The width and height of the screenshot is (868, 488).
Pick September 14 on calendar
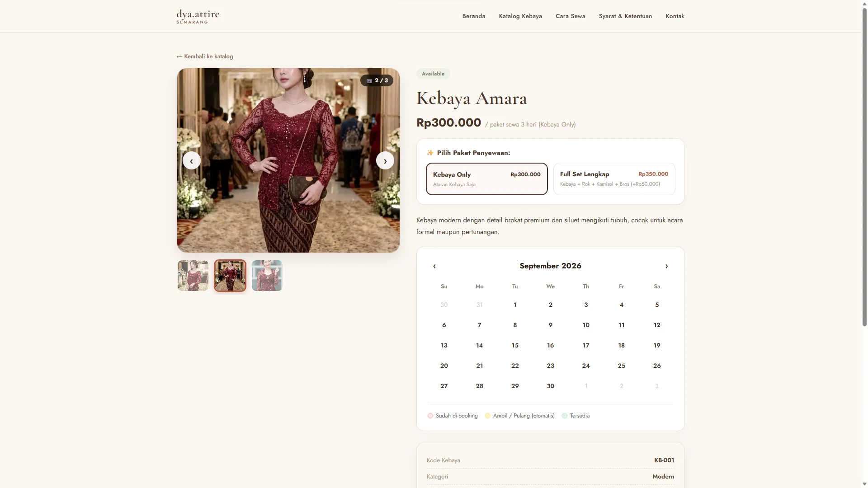click(x=479, y=346)
